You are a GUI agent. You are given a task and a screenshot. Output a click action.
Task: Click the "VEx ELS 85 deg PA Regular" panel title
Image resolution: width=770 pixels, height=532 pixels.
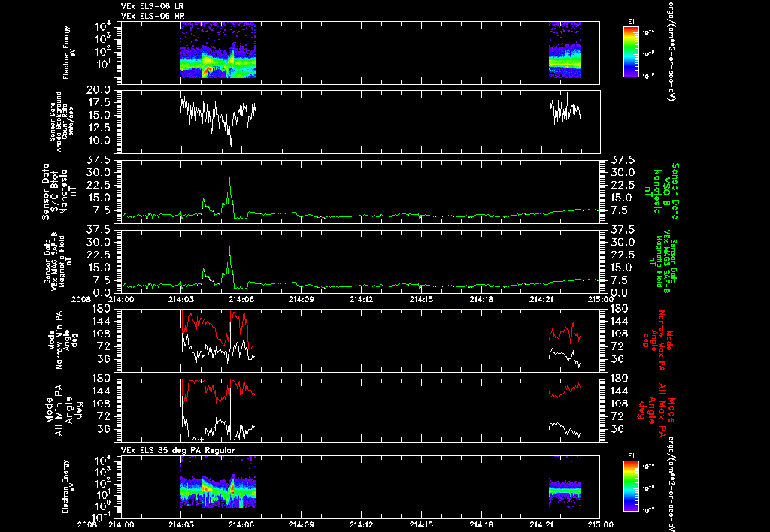coord(178,450)
